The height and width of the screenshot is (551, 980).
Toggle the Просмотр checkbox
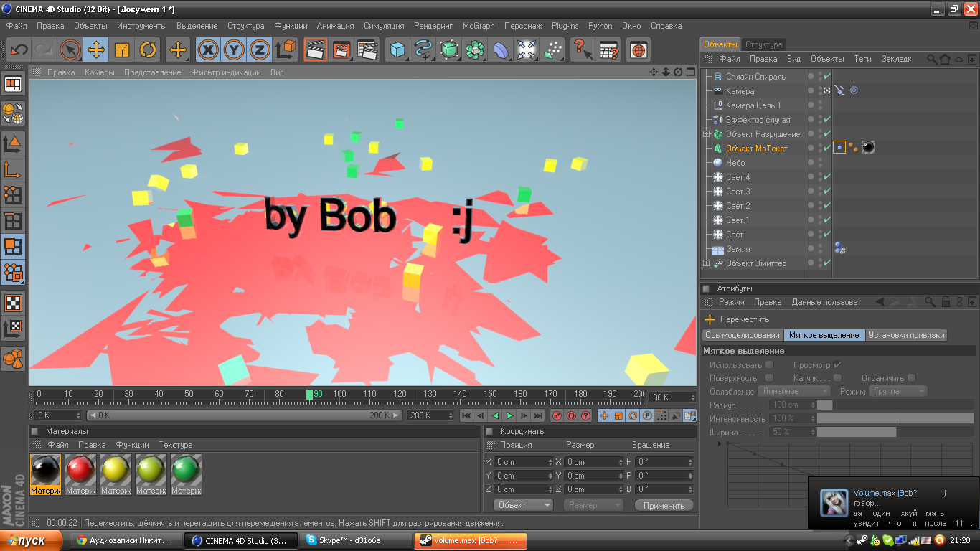837,365
